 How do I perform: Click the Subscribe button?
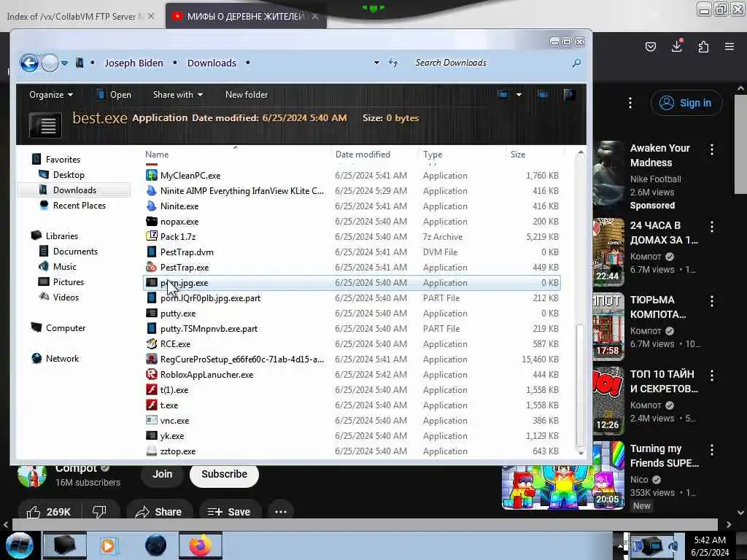tap(224, 474)
